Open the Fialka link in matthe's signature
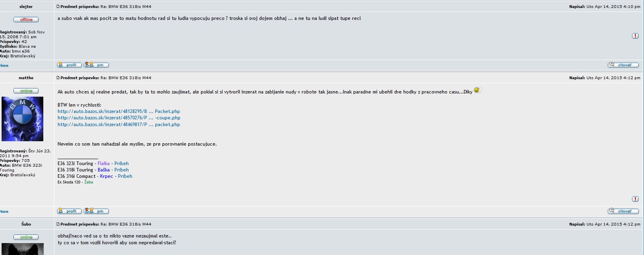 tap(103, 164)
